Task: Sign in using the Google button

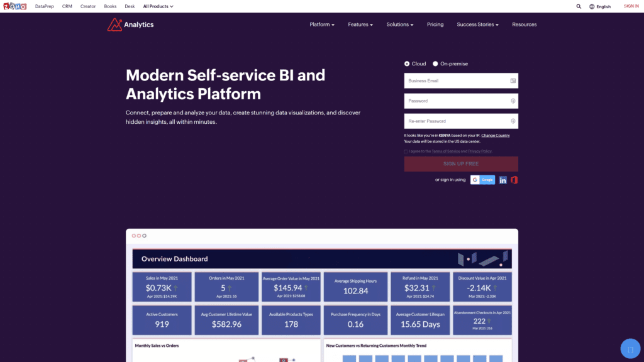Action: click(x=482, y=180)
